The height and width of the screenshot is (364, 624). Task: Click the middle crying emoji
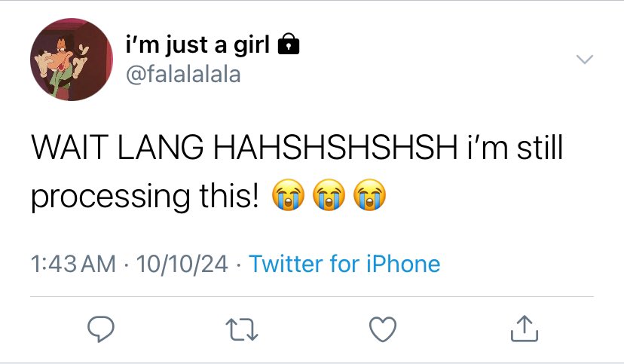[x=329, y=194]
